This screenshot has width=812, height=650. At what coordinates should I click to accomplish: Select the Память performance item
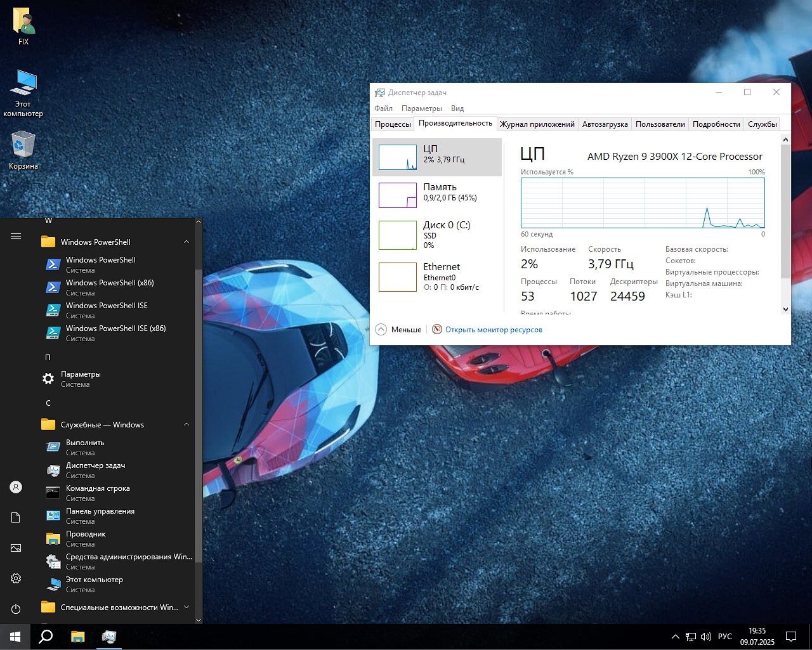[x=437, y=195]
